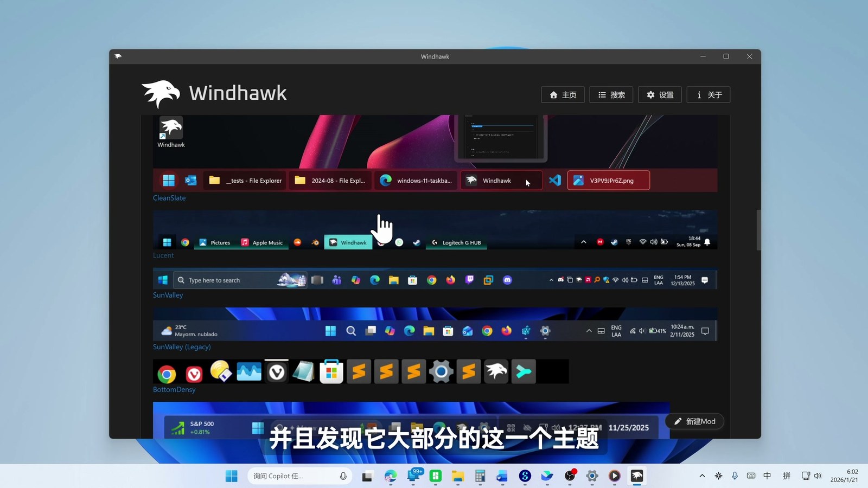Click the Windhawk eagle logo in header

click(161, 94)
